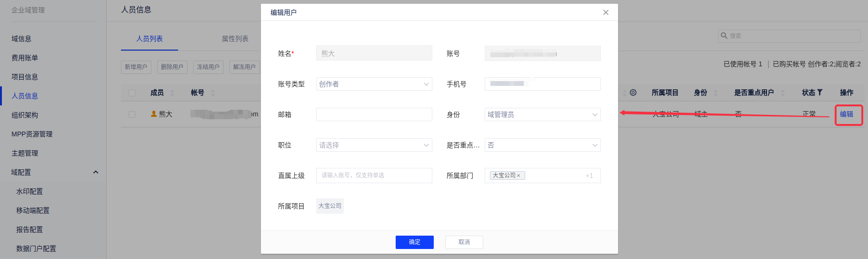Close the 编辑用户 dialog with X icon
Image resolution: width=868 pixels, height=259 pixels.
coord(606,12)
